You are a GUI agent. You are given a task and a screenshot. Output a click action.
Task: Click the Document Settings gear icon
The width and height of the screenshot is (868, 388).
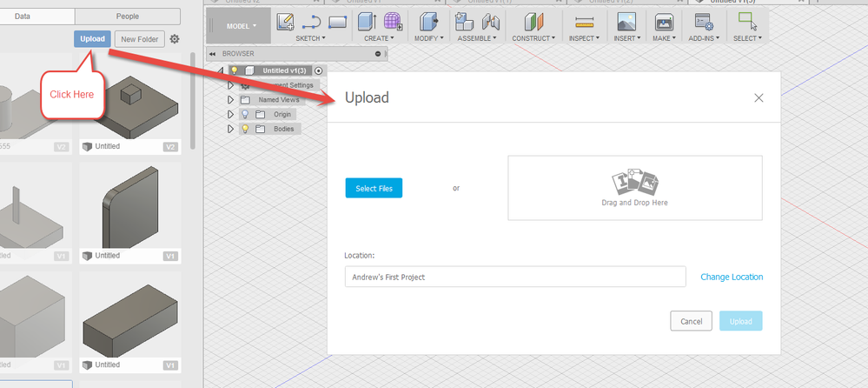[245, 85]
